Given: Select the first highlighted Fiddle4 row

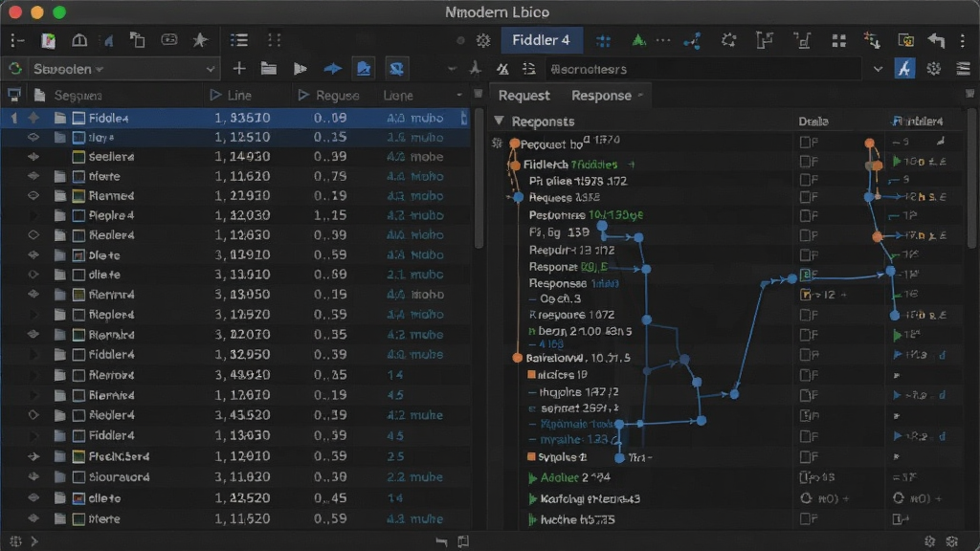Looking at the screenshot, I should click(x=235, y=118).
